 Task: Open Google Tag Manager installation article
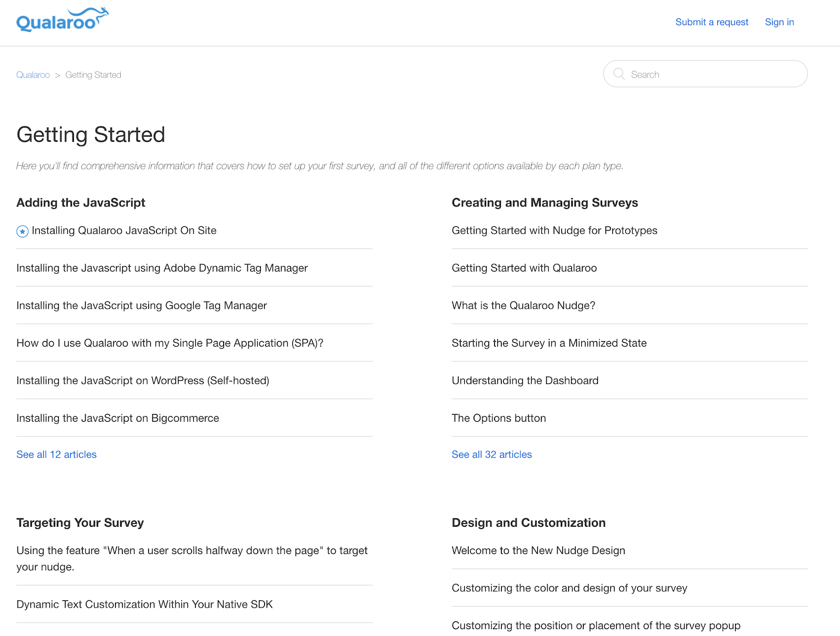click(142, 306)
